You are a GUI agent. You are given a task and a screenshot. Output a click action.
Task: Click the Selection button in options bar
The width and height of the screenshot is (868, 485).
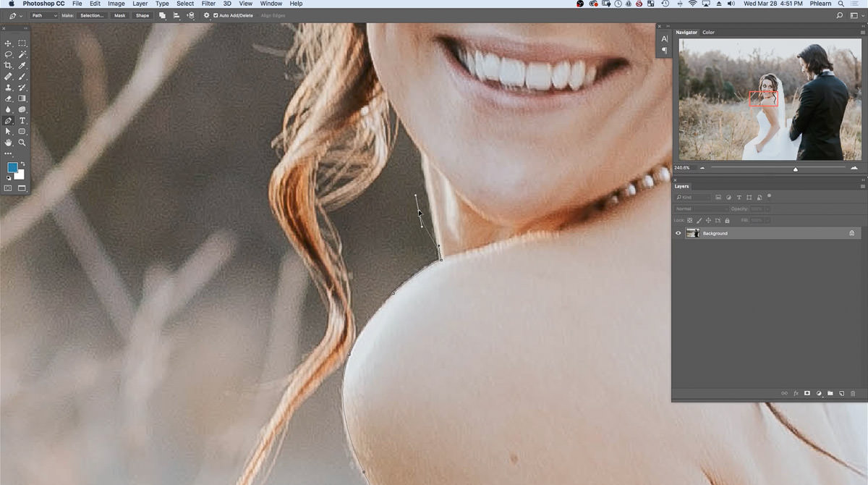[x=92, y=15]
